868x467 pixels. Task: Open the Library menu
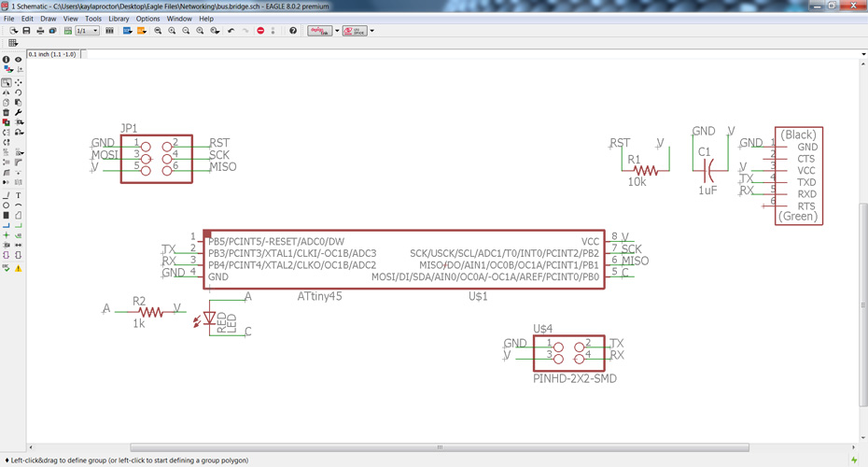click(119, 19)
